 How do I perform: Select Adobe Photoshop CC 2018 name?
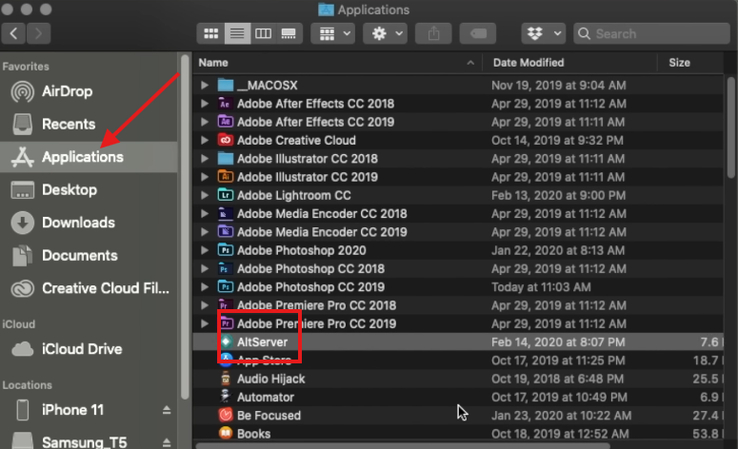click(311, 269)
